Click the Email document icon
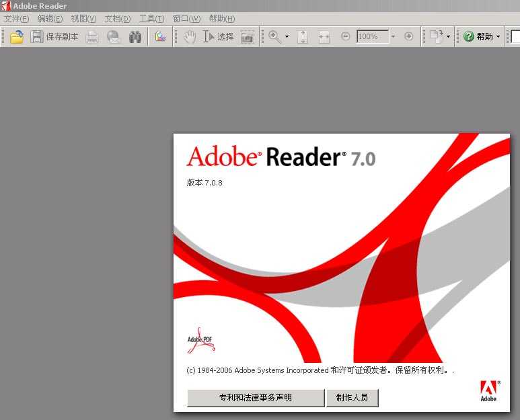 point(114,37)
